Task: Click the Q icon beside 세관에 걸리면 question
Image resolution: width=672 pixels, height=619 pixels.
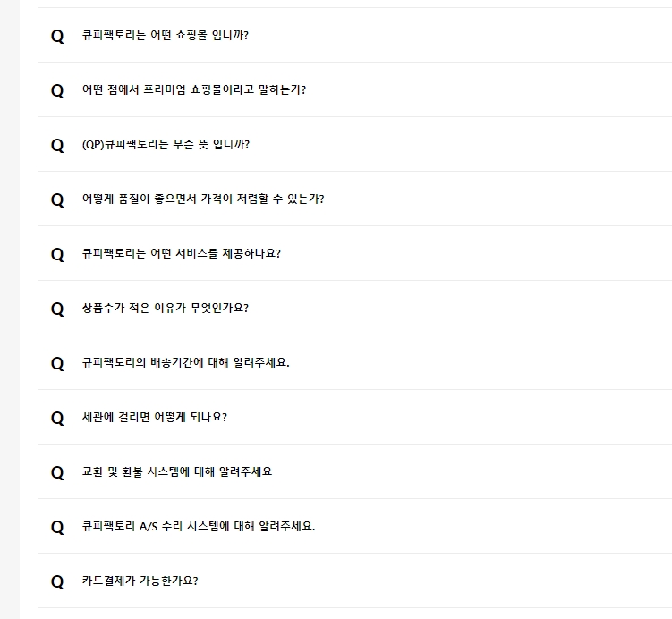Action: [x=57, y=418]
